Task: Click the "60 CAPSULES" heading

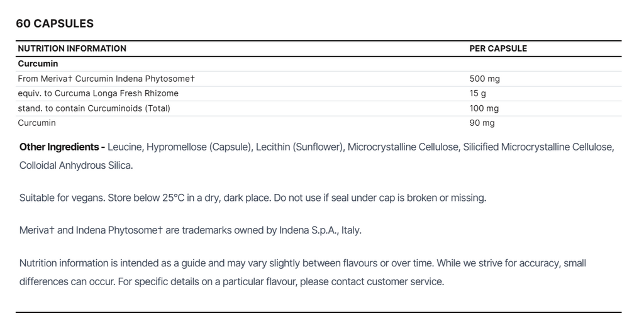Action: pyautogui.click(x=55, y=23)
